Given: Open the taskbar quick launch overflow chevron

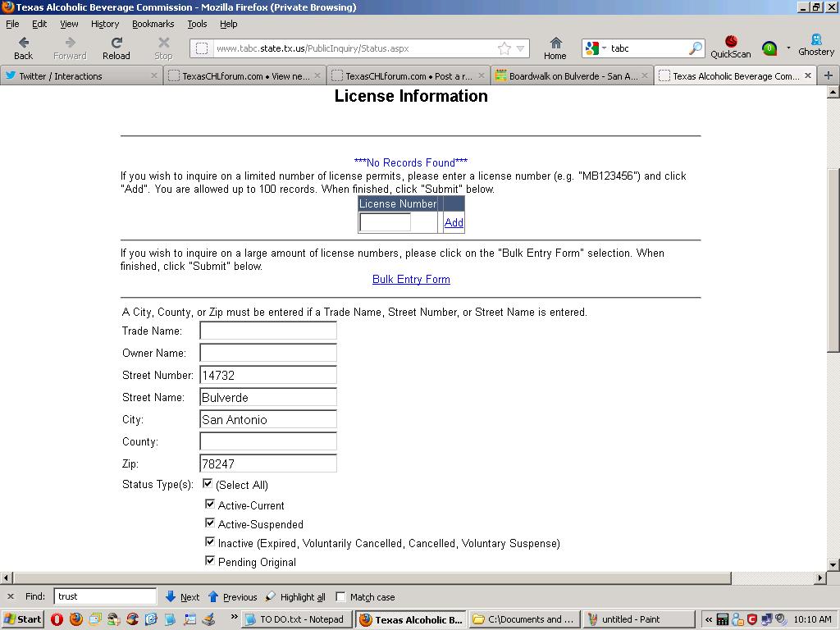Looking at the screenshot, I should (234, 617).
